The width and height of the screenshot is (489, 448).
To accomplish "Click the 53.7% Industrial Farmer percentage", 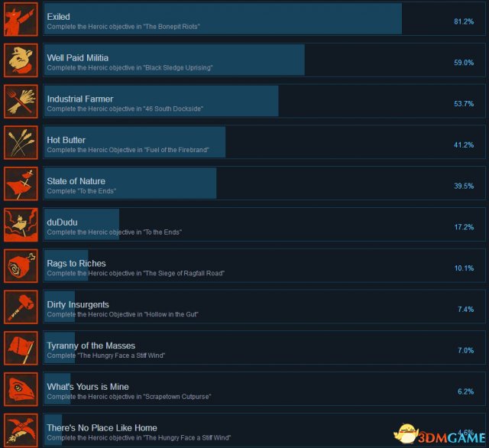I will [x=464, y=103].
